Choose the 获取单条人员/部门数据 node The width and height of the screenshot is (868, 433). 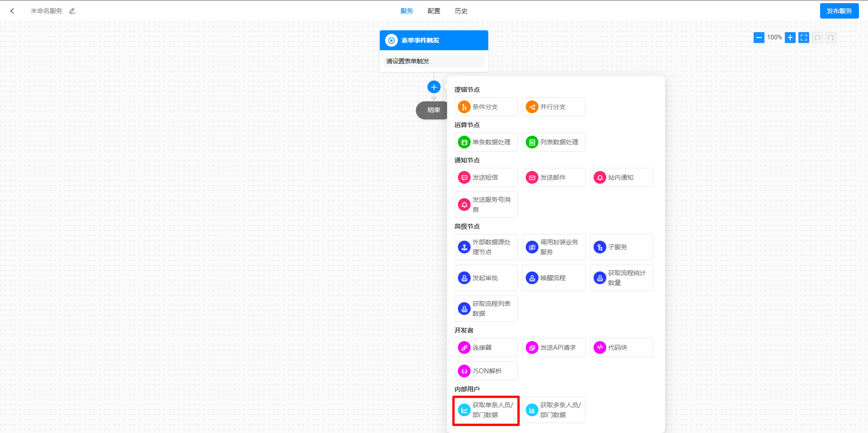tap(486, 410)
